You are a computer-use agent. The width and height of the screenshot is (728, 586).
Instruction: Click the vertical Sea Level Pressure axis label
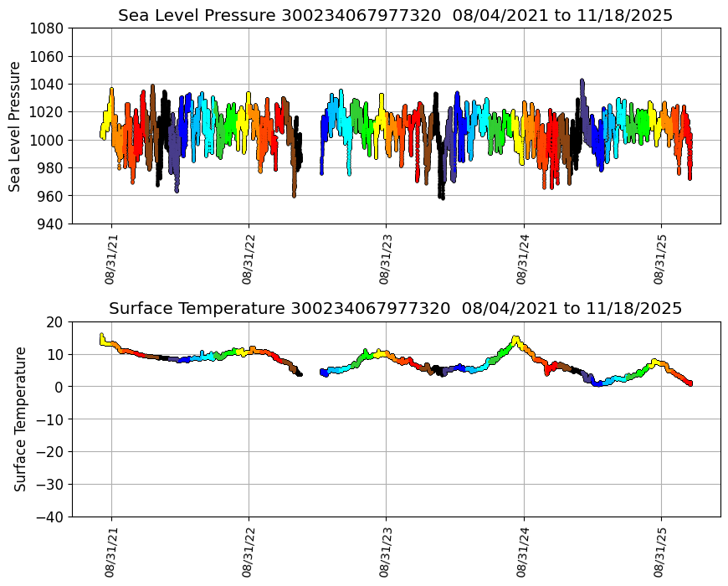coord(15,126)
